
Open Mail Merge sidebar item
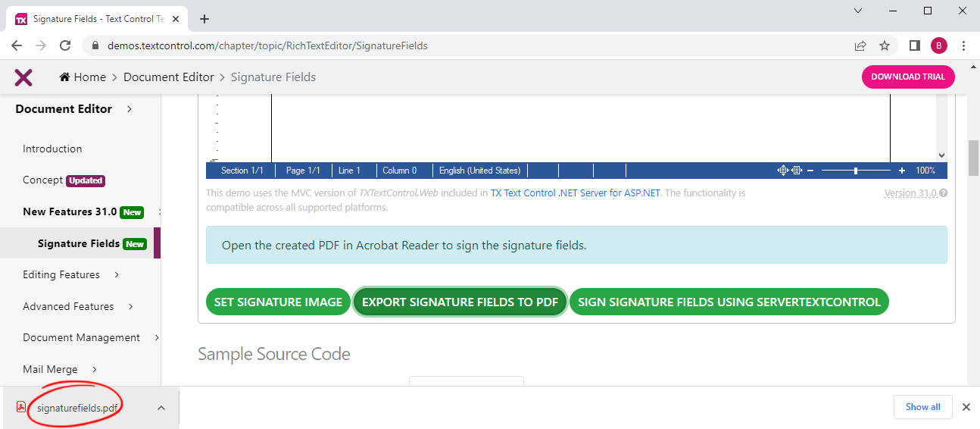pyautogui.click(x=50, y=369)
